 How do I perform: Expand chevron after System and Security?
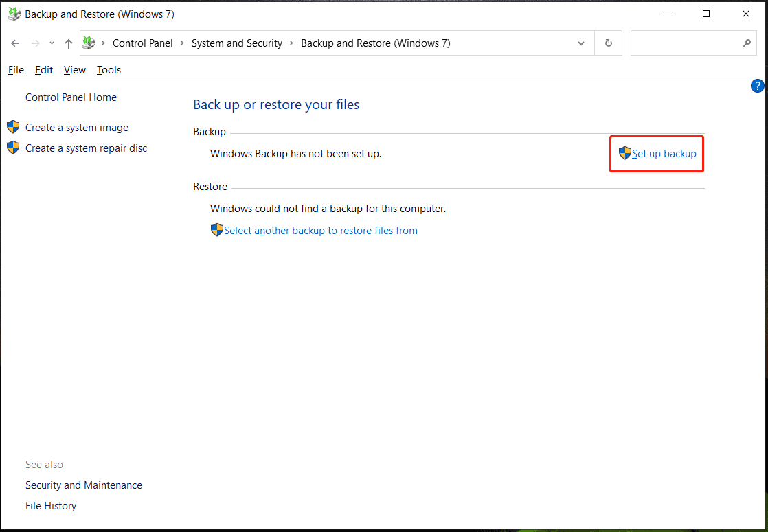click(x=291, y=43)
